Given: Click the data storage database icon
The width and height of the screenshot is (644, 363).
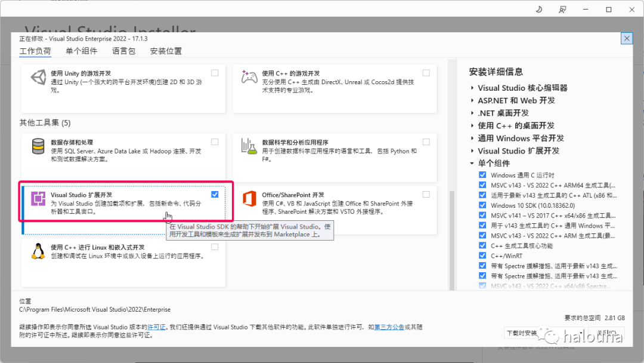Looking at the screenshot, I should click(38, 146).
